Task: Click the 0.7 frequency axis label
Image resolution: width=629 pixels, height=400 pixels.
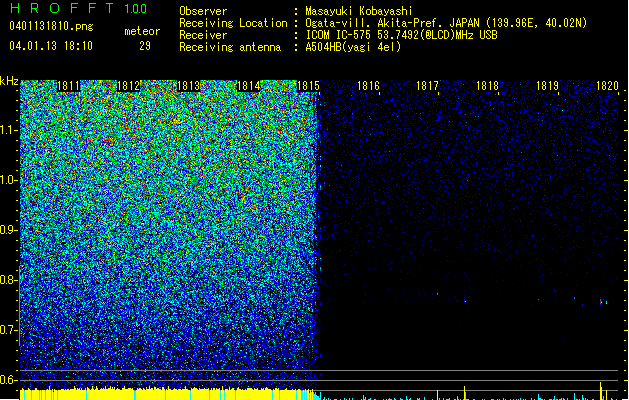Action: pos(9,330)
